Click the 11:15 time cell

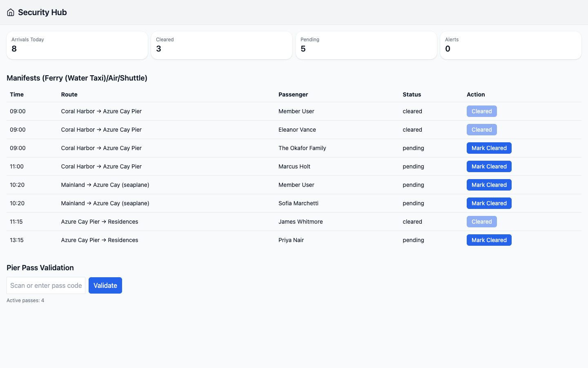click(x=16, y=222)
